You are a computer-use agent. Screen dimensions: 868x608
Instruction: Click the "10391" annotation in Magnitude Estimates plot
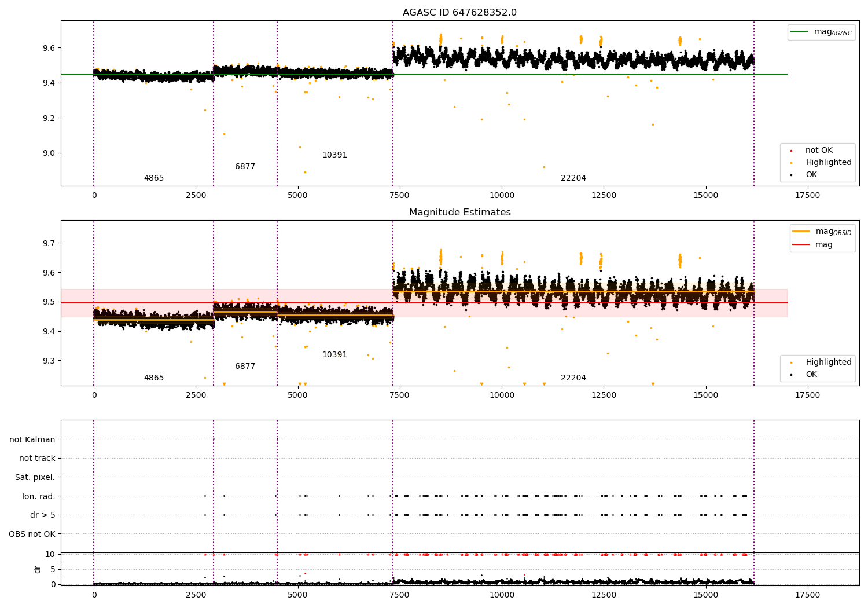[334, 355]
